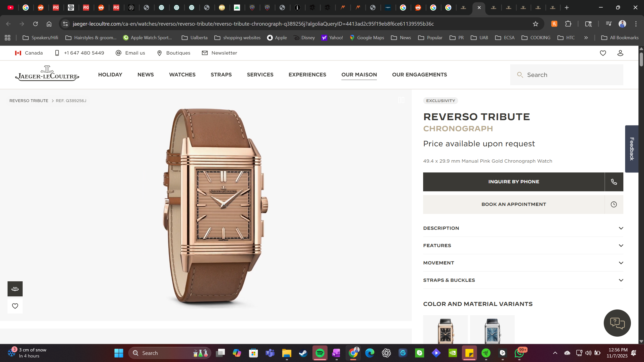Click the clock icon beside Book Appointment
Viewport: 644px width, 362px height.
click(614, 204)
